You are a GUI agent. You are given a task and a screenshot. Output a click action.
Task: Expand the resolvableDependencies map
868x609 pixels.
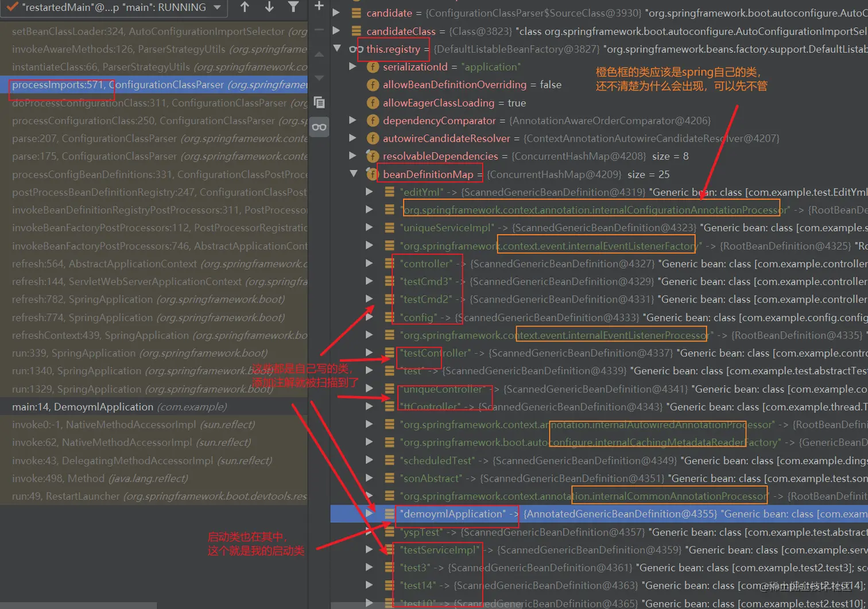[354, 156]
